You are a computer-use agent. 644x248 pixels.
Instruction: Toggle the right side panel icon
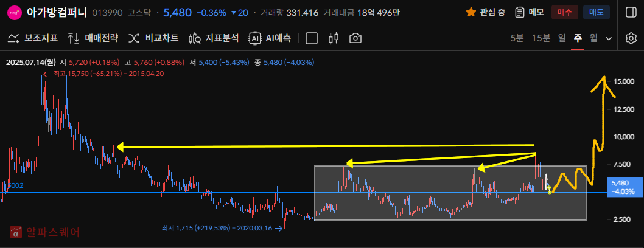(x=631, y=12)
